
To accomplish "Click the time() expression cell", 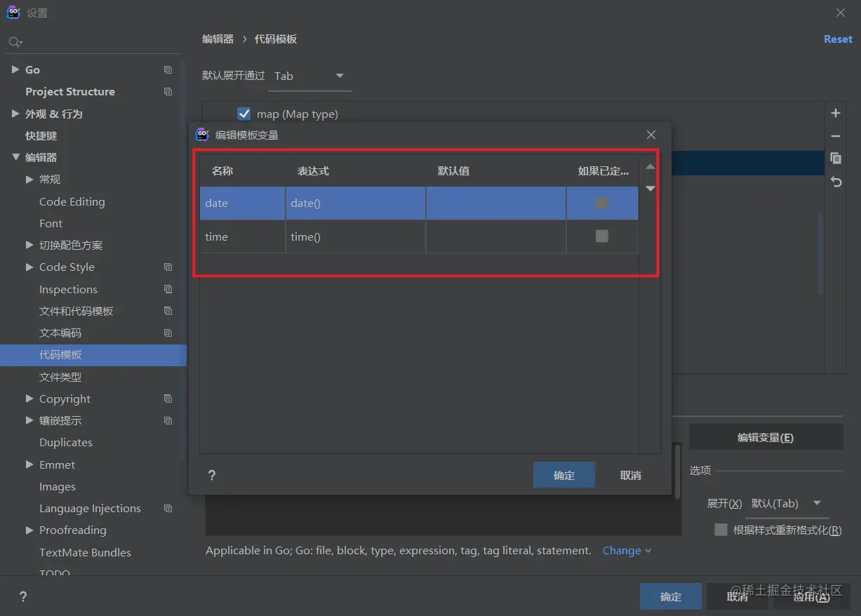I will click(356, 236).
